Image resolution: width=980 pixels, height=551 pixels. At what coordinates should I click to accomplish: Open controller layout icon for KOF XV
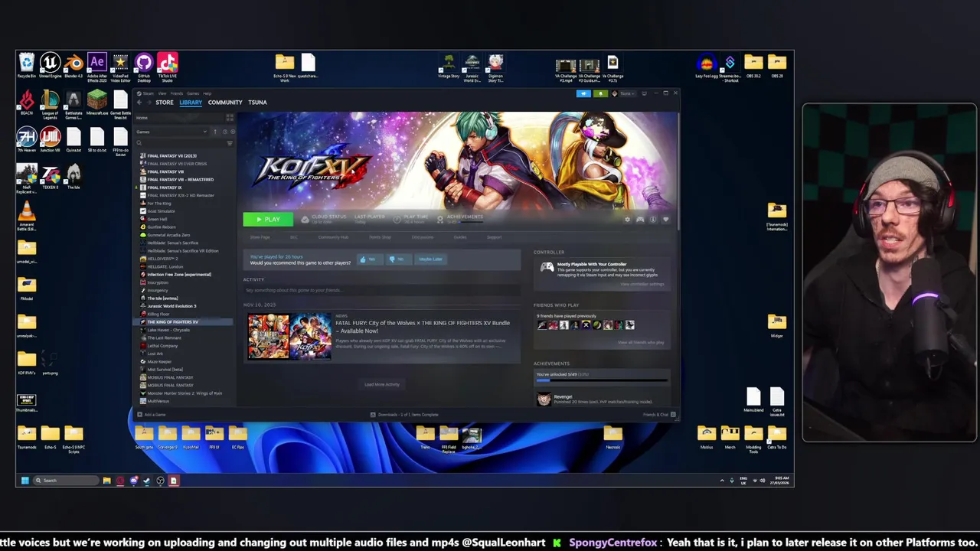tap(640, 220)
